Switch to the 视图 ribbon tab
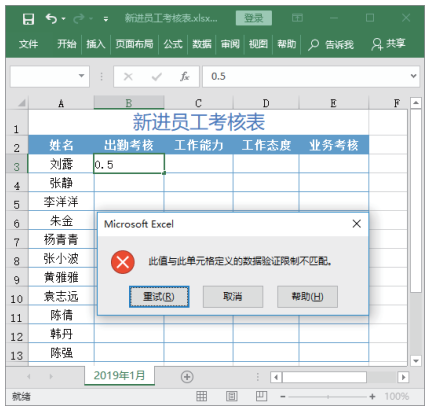This screenshot has width=430, height=409. [x=258, y=44]
